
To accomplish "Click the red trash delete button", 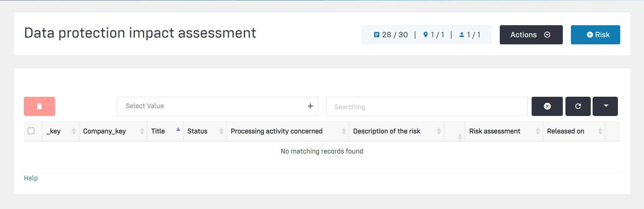I will tap(39, 106).
